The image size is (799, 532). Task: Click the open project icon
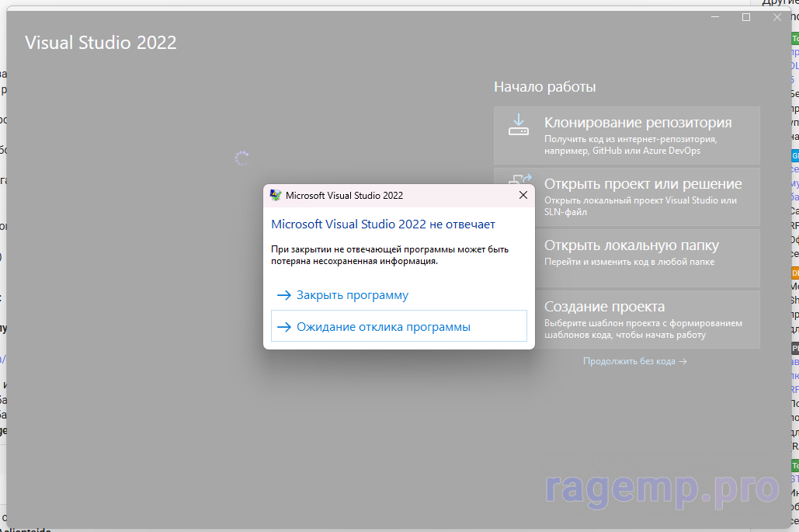point(520,179)
